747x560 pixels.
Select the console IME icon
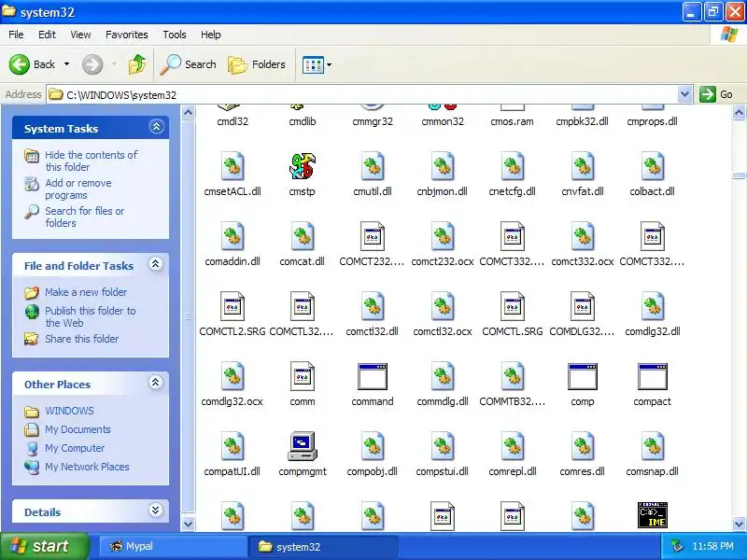point(652,515)
